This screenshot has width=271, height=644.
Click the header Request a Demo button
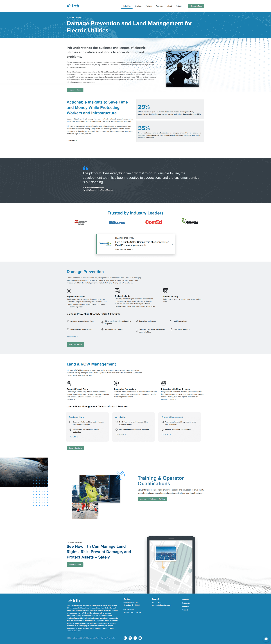[196, 6]
